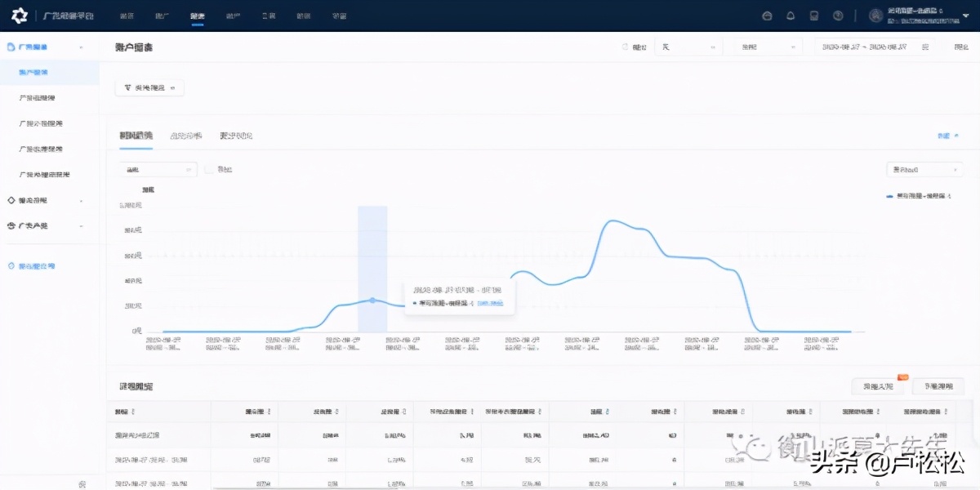Open the metric dropdown at chart's top-left
Viewport: 980px width, 490px height.
(x=157, y=170)
